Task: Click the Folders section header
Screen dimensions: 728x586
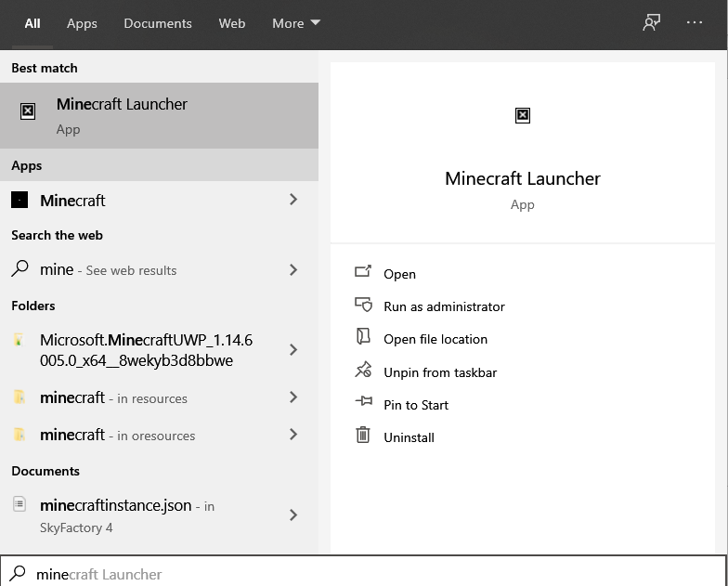Action: click(33, 306)
